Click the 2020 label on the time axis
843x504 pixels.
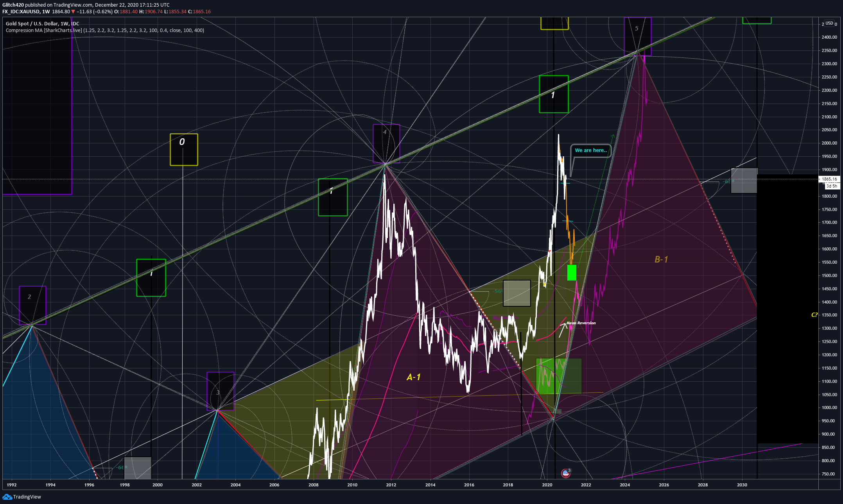(x=547, y=485)
